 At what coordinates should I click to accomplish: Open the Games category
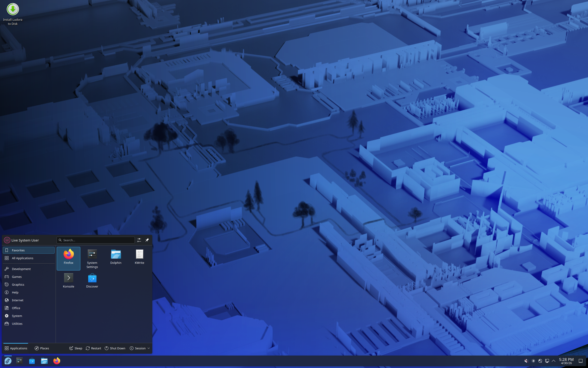coord(29,276)
